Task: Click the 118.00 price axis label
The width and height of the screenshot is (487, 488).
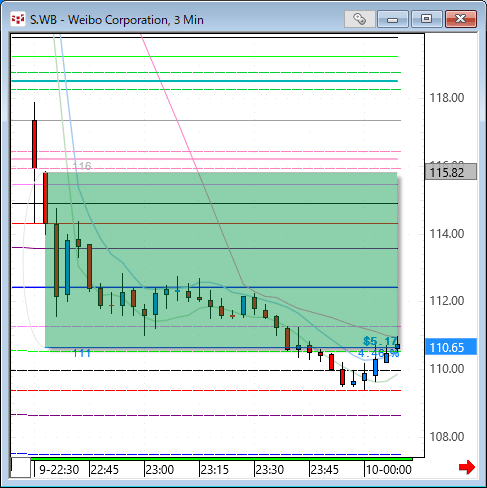Action: click(447, 98)
